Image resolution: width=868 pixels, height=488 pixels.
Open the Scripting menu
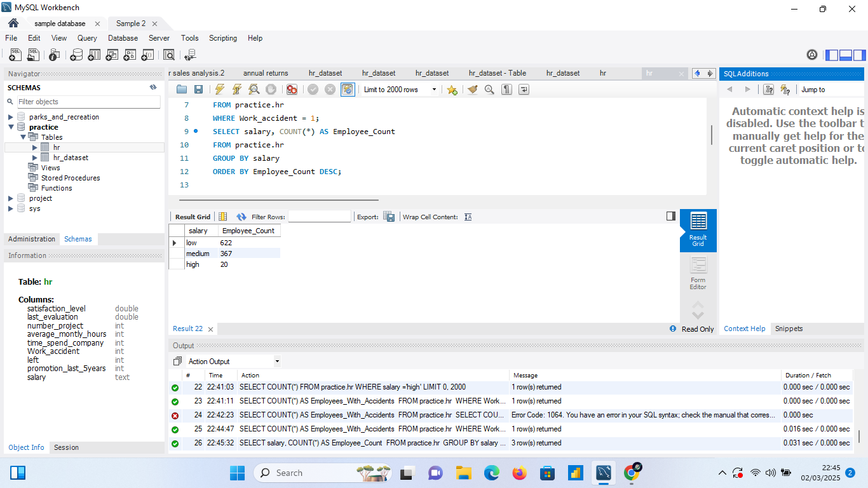(x=223, y=38)
